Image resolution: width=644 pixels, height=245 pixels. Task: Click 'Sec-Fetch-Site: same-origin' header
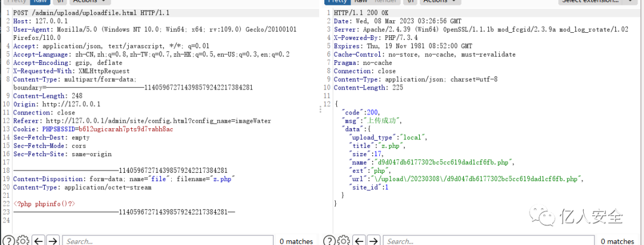click(63, 154)
